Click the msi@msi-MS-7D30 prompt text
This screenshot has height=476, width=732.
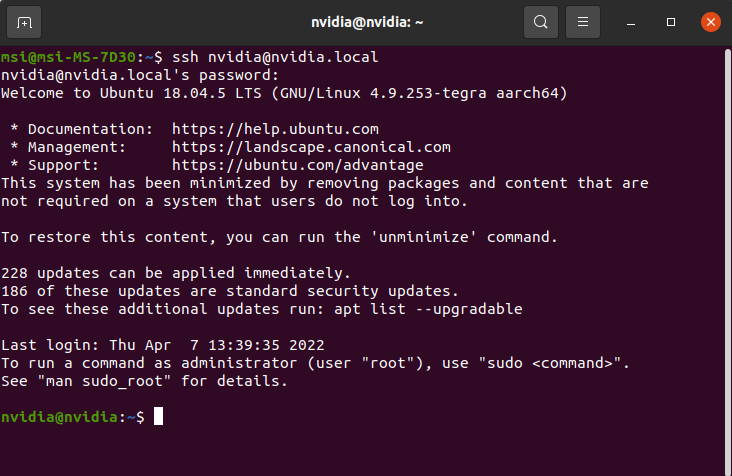[x=68, y=57]
